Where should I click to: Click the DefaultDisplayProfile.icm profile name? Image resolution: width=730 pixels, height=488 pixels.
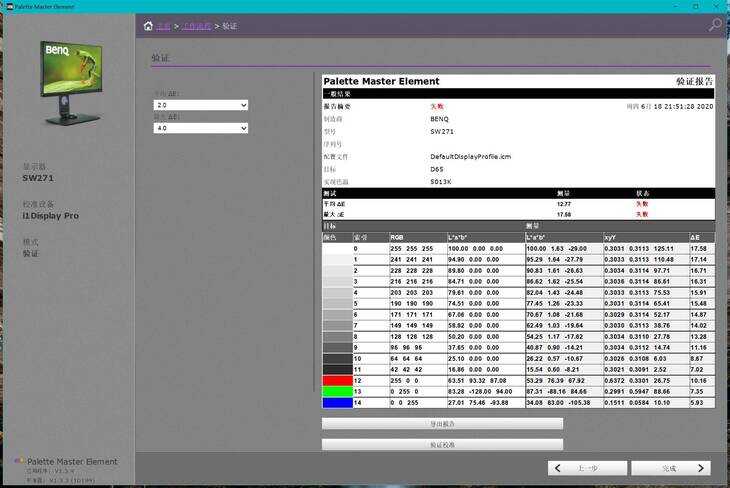tap(471, 156)
